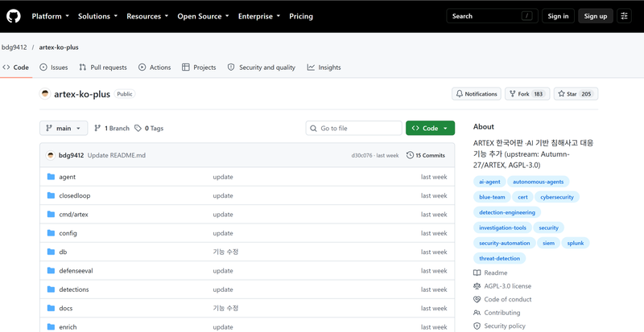This screenshot has height=332, width=644.
Task: Select the detection-engineering topic tag
Action: tap(507, 212)
